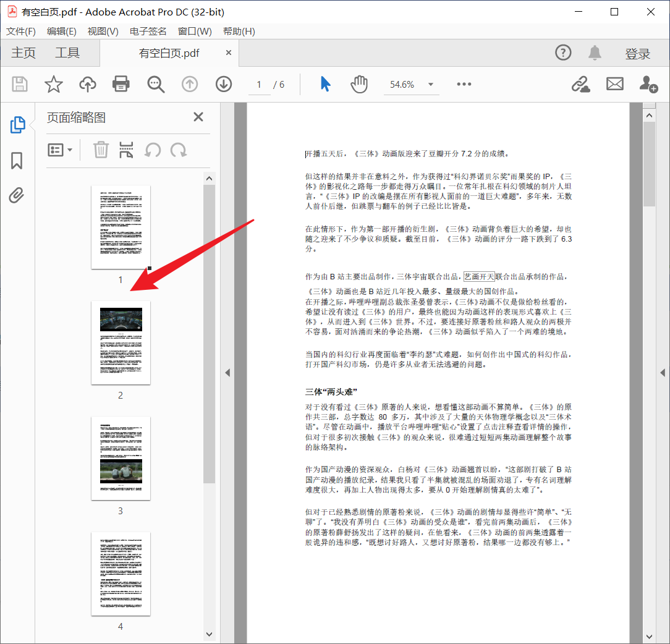Open the page thumbnails panel icon in sidebar
Viewport: 670px width, 644px height.
(18, 124)
